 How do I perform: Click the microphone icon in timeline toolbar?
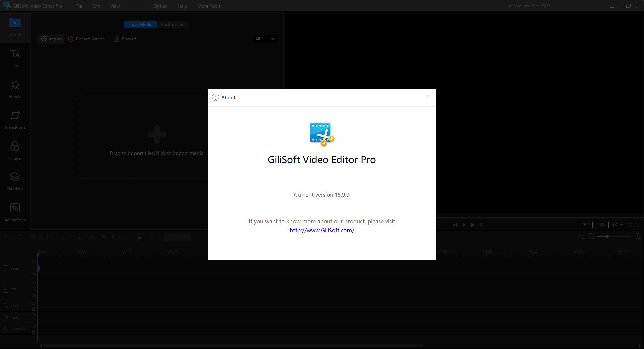[x=139, y=237]
